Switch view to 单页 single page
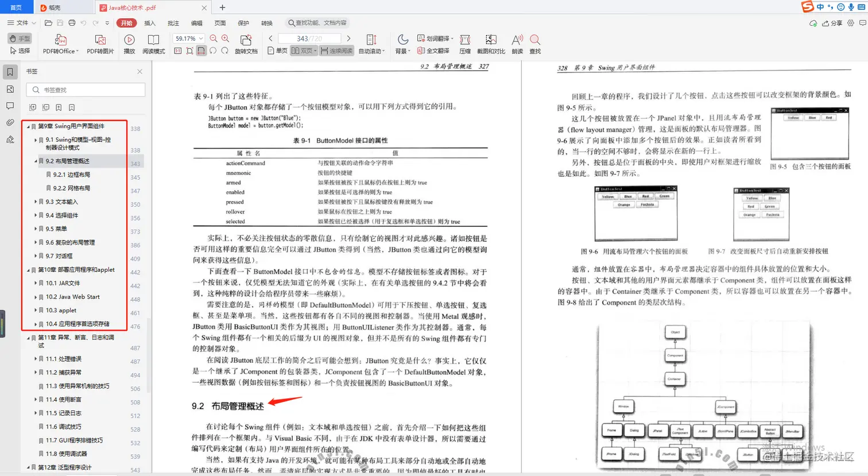Viewport: 868px width, 476px height. click(278, 50)
